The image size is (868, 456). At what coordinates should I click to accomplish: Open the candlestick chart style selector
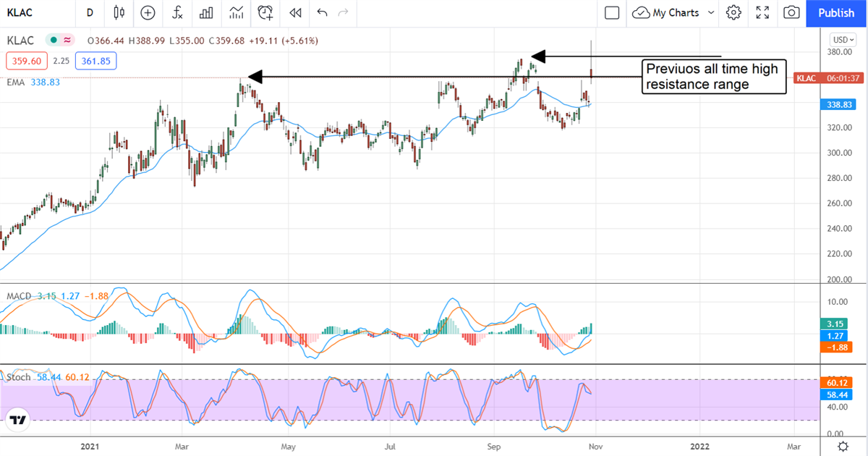(x=119, y=12)
